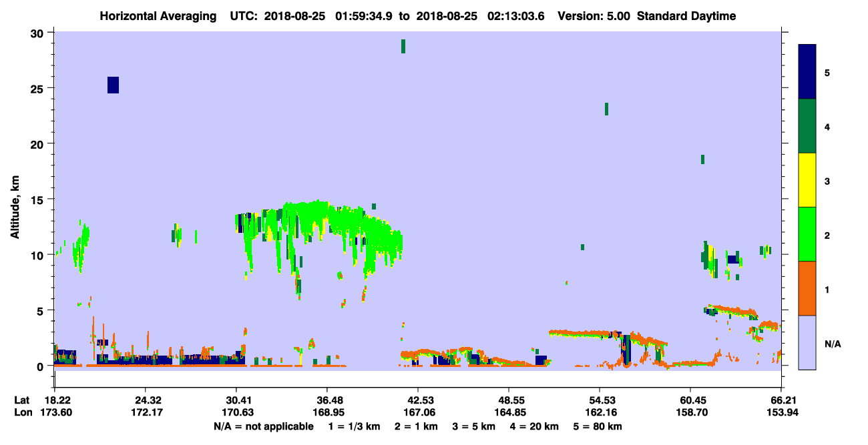Click the '4 = 20 km' legend note
868x445 pixels.
click(534, 426)
